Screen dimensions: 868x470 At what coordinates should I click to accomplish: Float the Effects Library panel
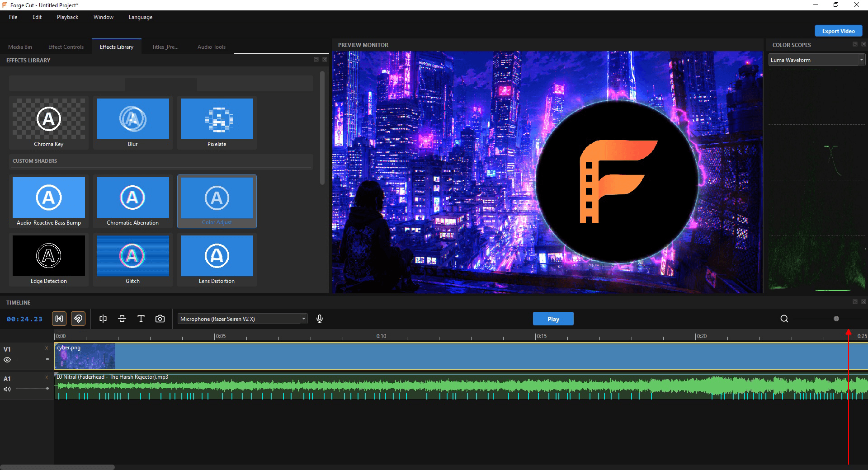click(x=316, y=60)
